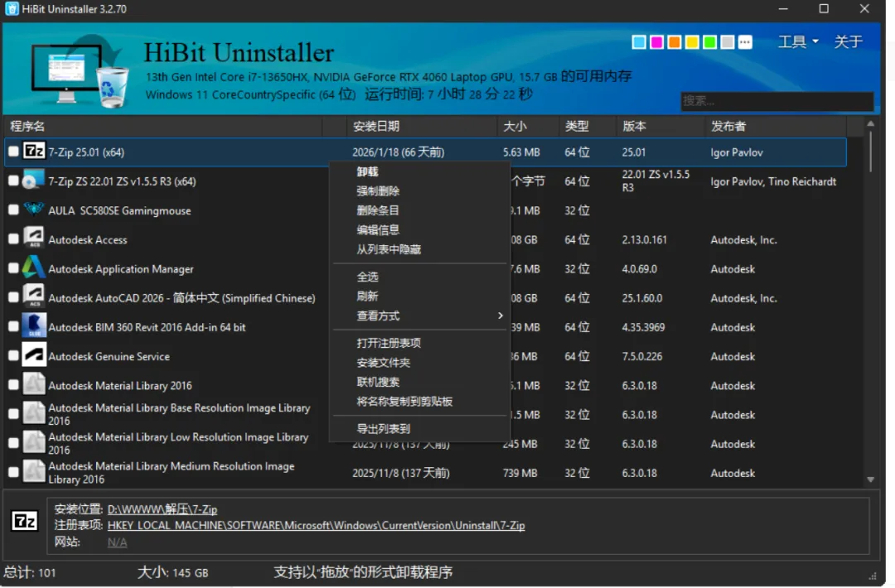The image size is (895, 588).
Task: Open the HKEY_LOCAL_MACHINE registry key link
Action: point(316,525)
